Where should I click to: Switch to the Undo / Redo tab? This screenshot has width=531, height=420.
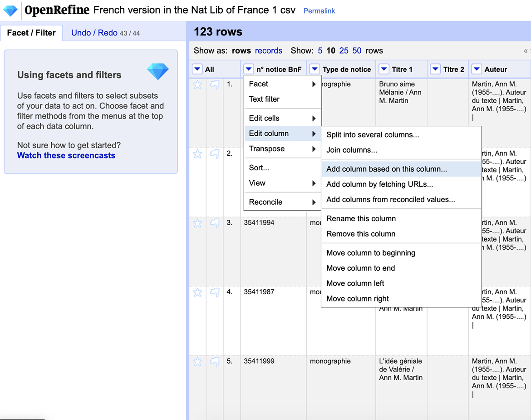tap(94, 33)
